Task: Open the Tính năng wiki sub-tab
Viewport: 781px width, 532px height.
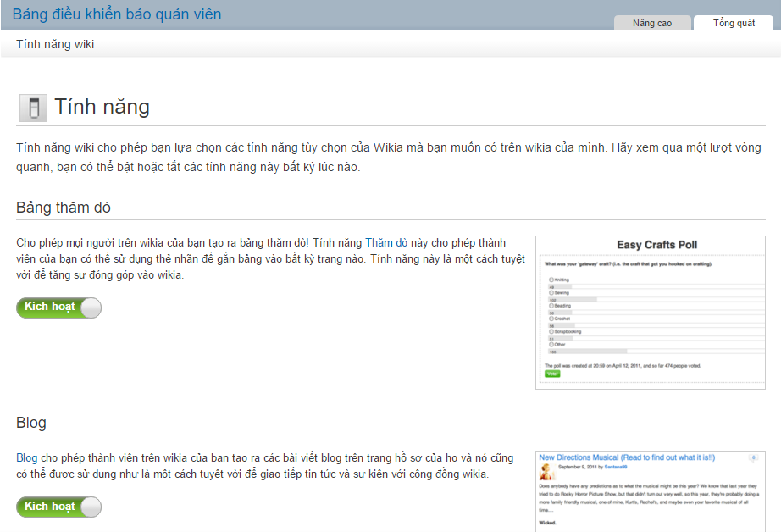Action: (x=55, y=44)
